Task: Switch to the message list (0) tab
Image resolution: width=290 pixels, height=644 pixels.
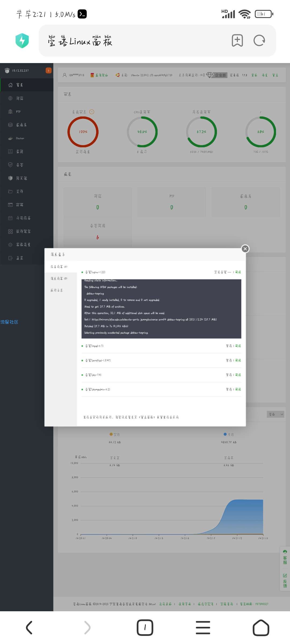Action: coord(60,279)
